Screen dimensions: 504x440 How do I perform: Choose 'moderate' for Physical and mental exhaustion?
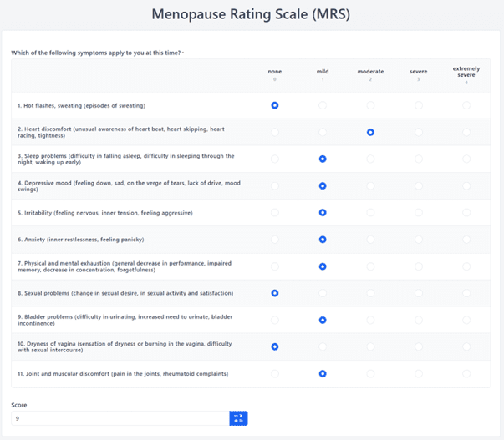click(x=370, y=266)
